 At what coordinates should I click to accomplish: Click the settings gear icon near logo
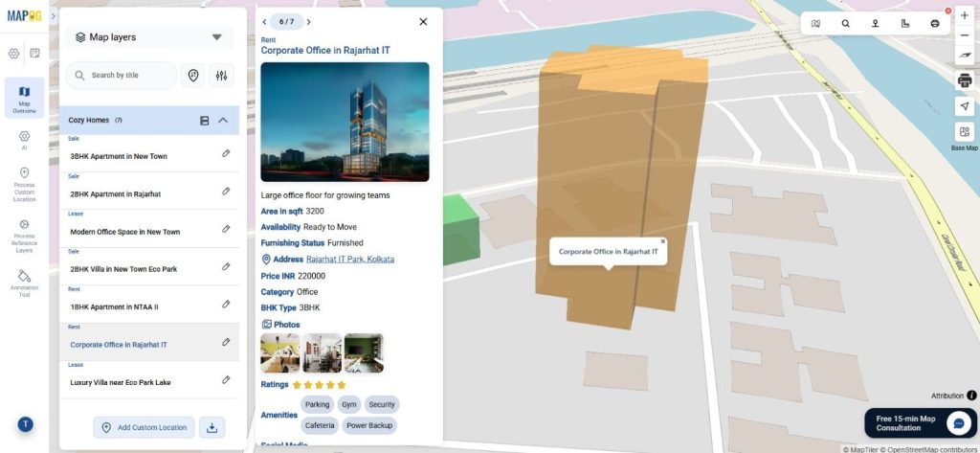point(13,54)
